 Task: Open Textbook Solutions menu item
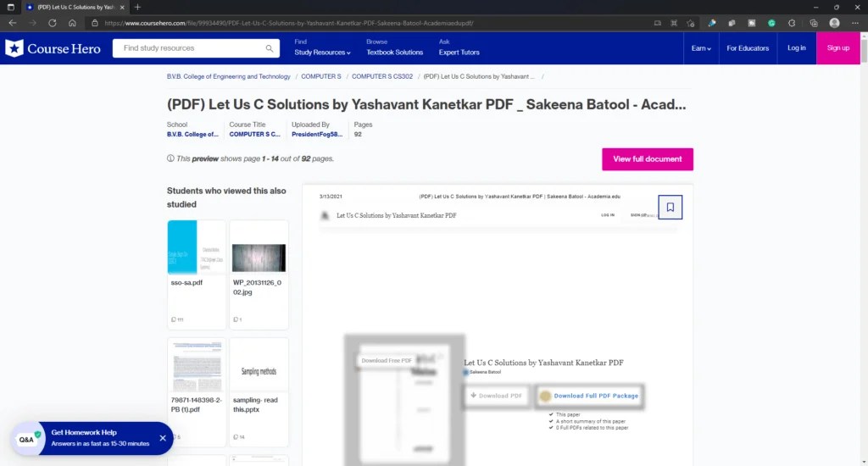click(394, 53)
